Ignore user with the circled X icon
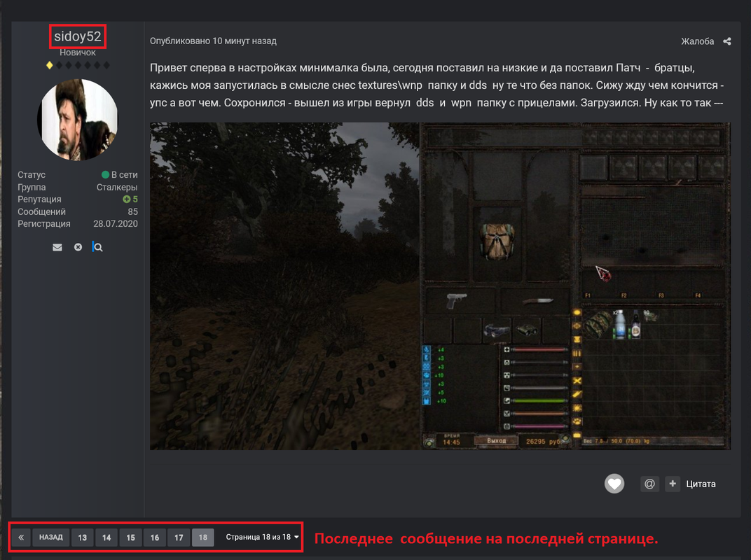 (x=78, y=247)
